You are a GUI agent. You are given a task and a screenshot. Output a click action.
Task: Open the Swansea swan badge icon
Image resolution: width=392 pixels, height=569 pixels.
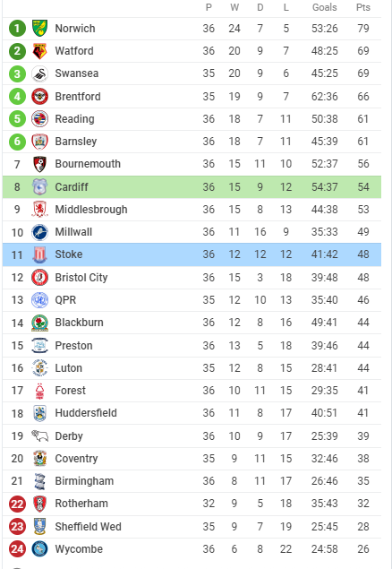tap(40, 73)
